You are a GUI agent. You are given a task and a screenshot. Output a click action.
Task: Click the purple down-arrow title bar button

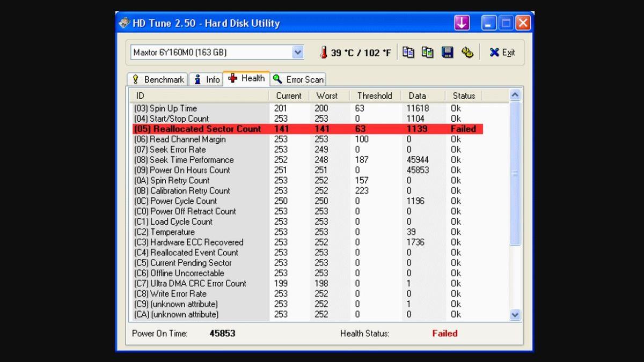pyautogui.click(x=462, y=23)
